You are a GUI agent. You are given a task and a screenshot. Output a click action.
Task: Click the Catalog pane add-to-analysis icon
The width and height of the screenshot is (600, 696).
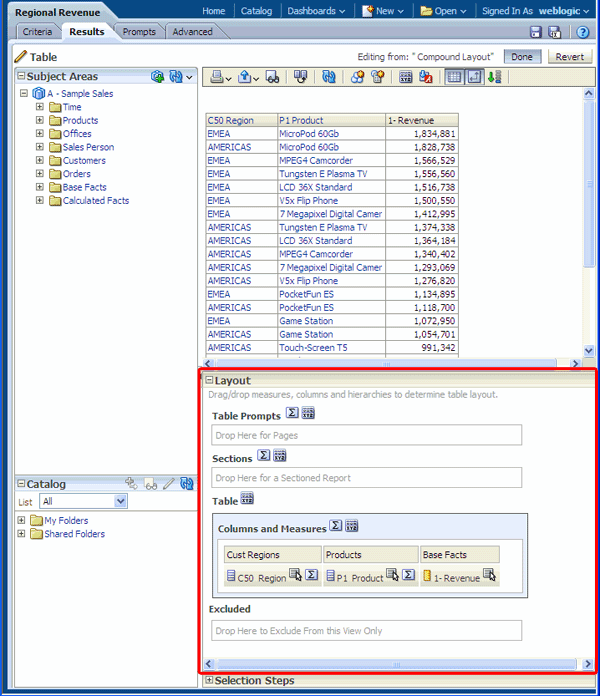tap(131, 483)
